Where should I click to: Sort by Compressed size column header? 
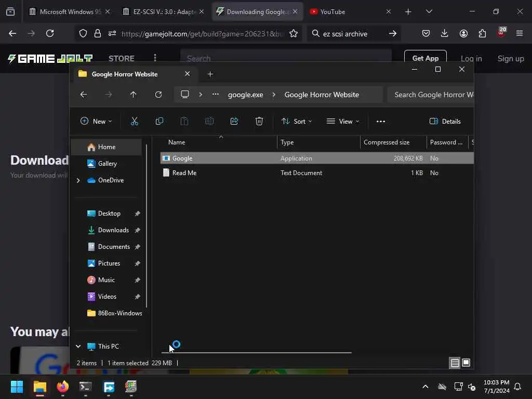pyautogui.click(x=393, y=142)
